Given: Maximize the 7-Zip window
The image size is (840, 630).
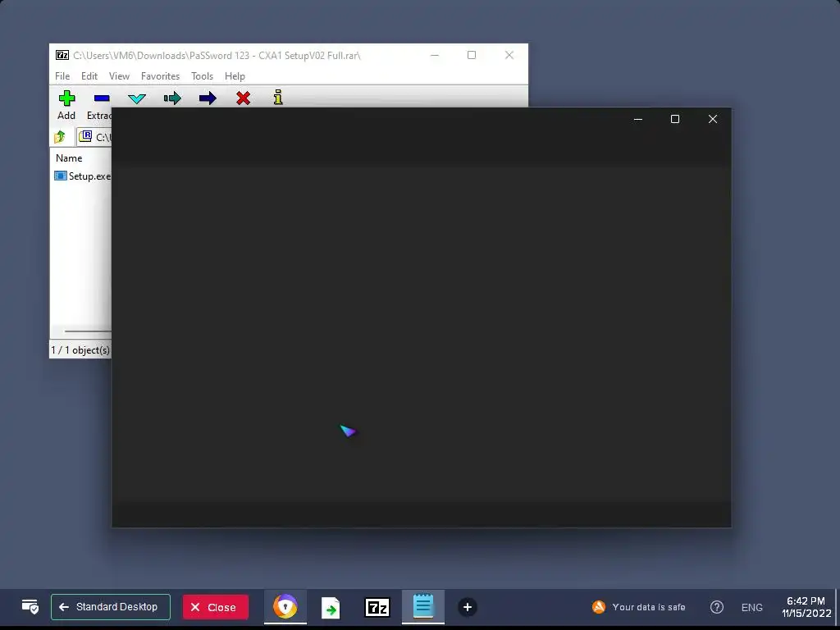Looking at the screenshot, I should [472, 55].
